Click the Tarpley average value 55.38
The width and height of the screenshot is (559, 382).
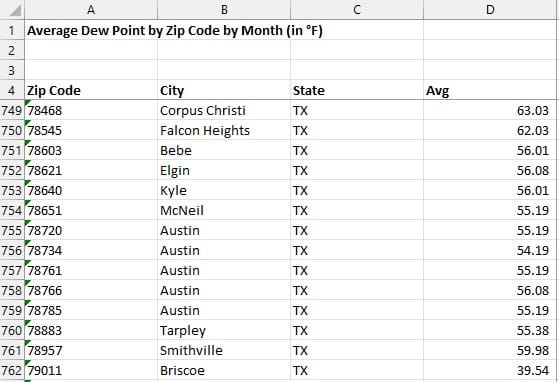pyautogui.click(x=490, y=330)
